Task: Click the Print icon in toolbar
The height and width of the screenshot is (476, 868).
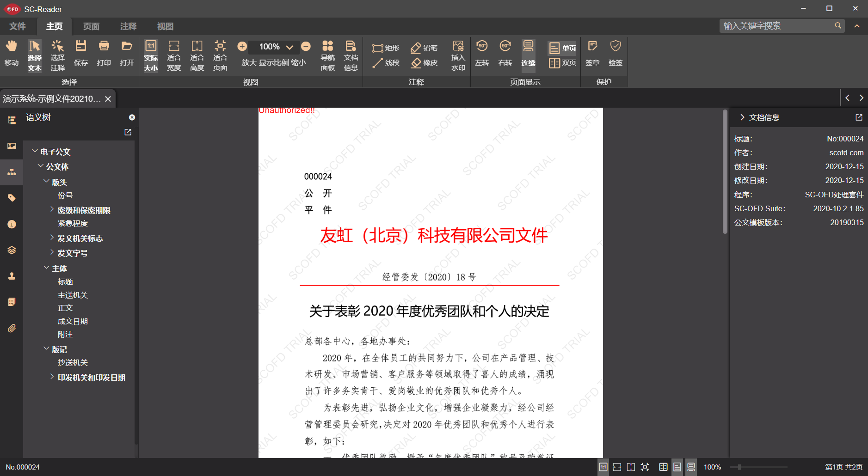Action: pos(104,53)
